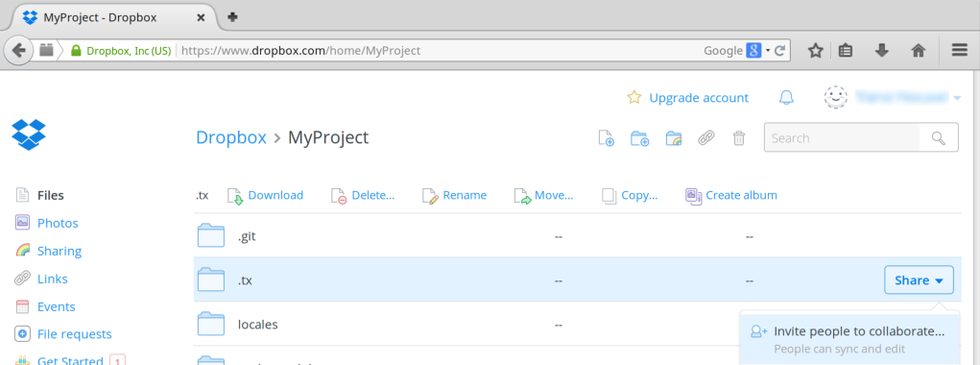Click the Search input field
Viewport: 980px width, 365px height.
coord(842,138)
